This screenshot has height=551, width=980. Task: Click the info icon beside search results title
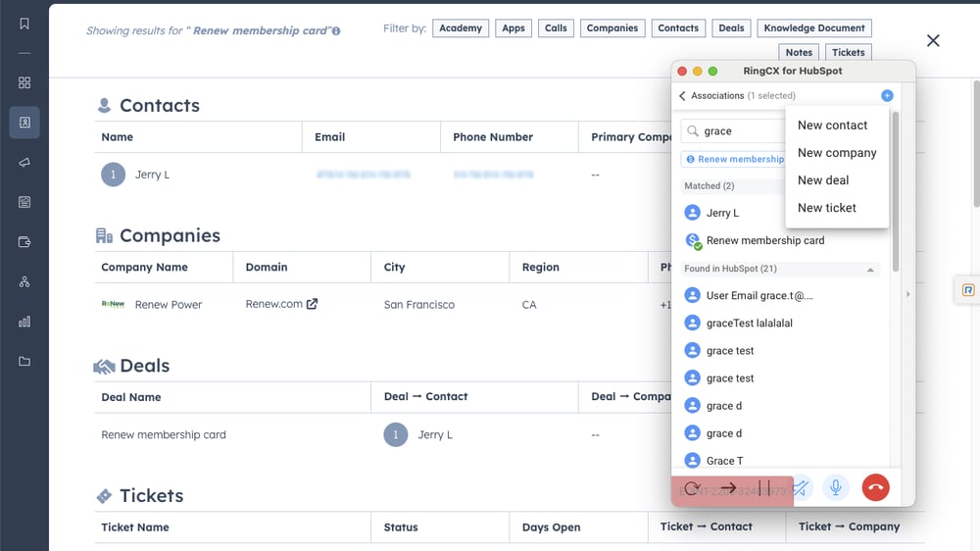click(x=336, y=31)
